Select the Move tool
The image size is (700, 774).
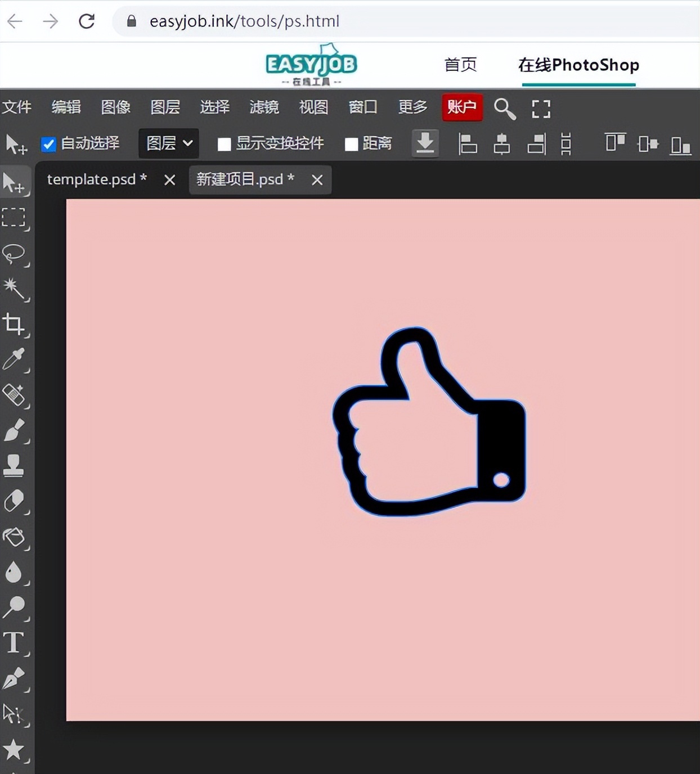coord(15,180)
